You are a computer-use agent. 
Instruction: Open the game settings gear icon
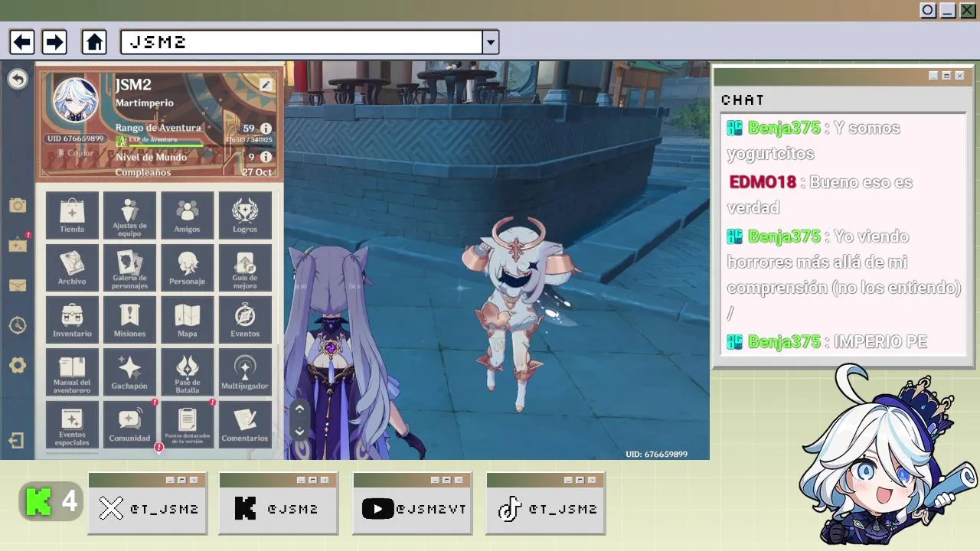(x=18, y=365)
